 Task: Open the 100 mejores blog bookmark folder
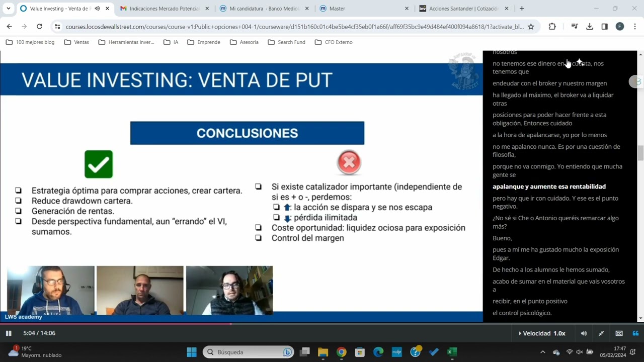tap(30, 42)
